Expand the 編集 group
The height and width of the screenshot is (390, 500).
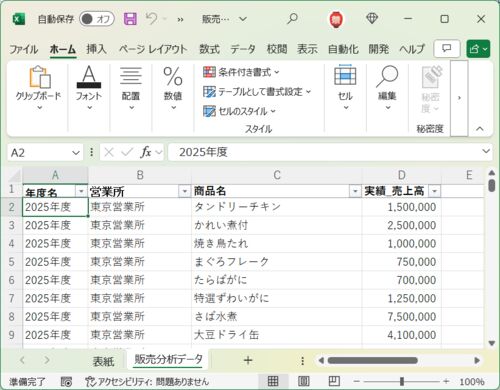[387, 88]
